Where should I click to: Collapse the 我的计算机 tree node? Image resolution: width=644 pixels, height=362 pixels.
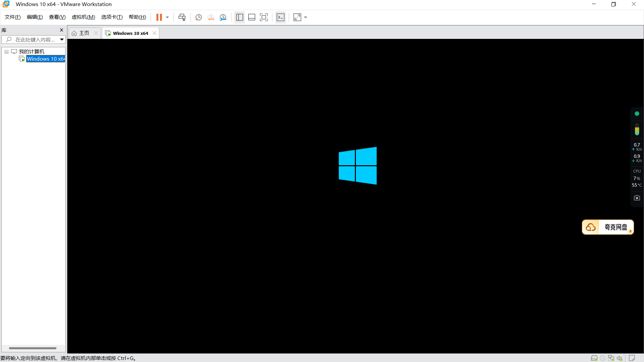[x=6, y=52]
